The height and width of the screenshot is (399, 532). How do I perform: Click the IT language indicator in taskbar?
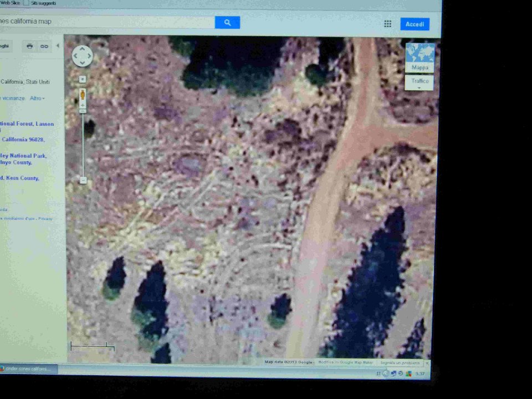[378, 374]
